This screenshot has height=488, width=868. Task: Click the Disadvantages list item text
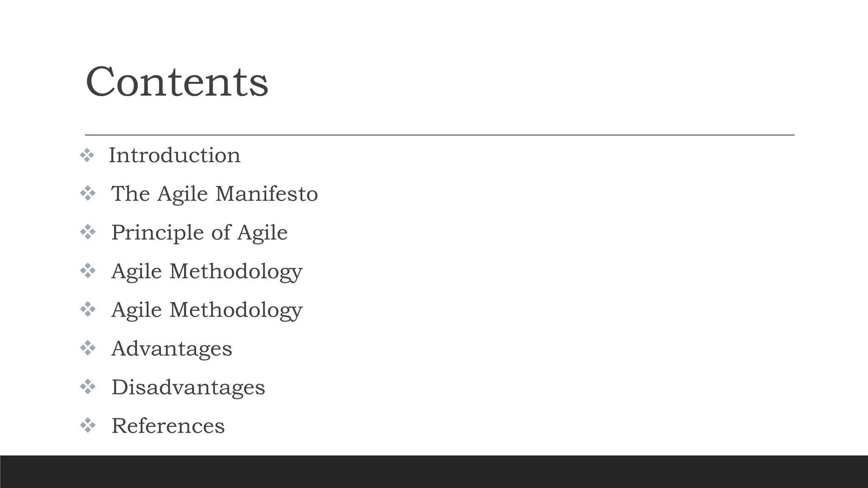(188, 387)
